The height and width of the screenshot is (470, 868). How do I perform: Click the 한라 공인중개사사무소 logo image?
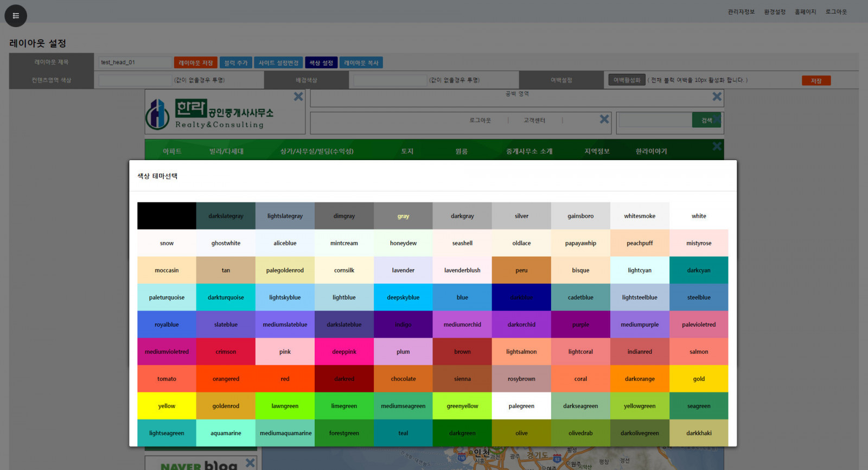209,114
